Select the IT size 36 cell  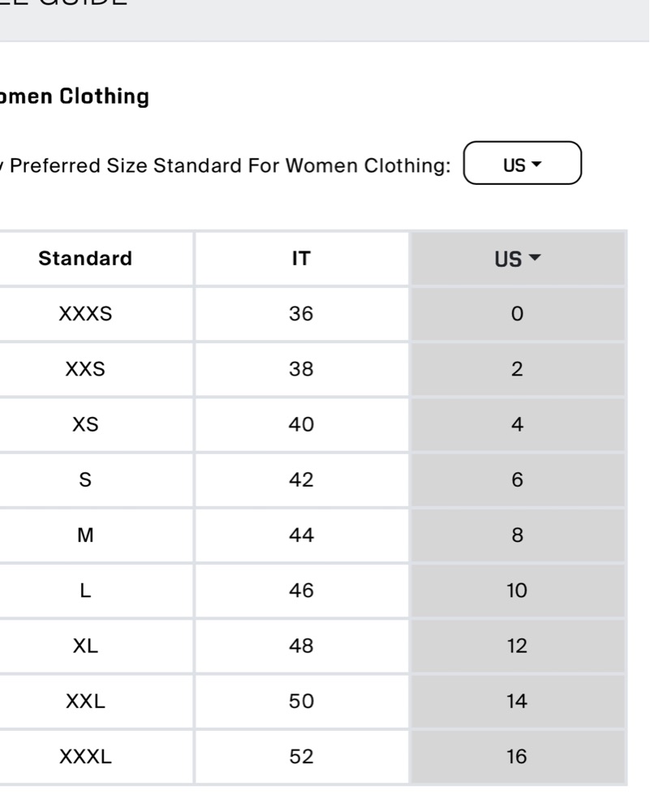click(301, 314)
